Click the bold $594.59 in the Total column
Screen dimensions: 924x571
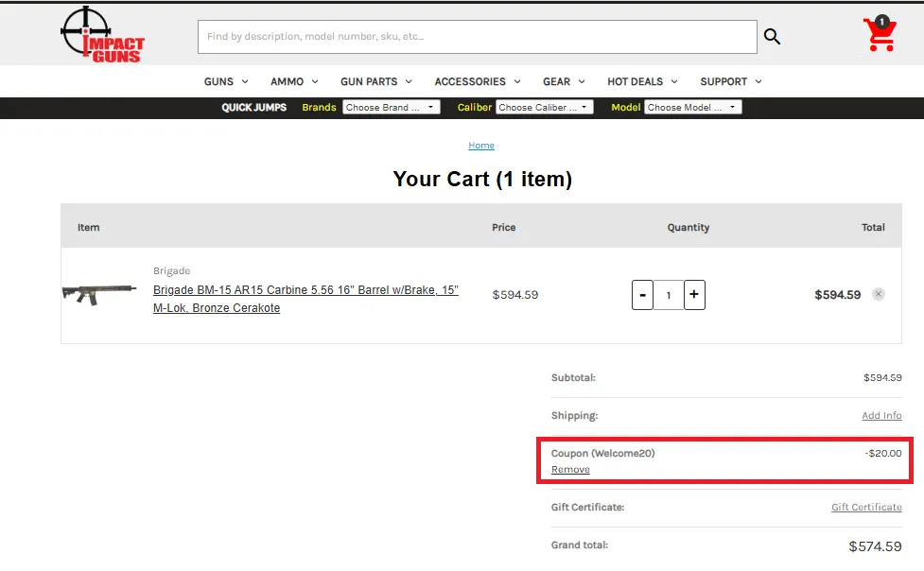click(837, 295)
